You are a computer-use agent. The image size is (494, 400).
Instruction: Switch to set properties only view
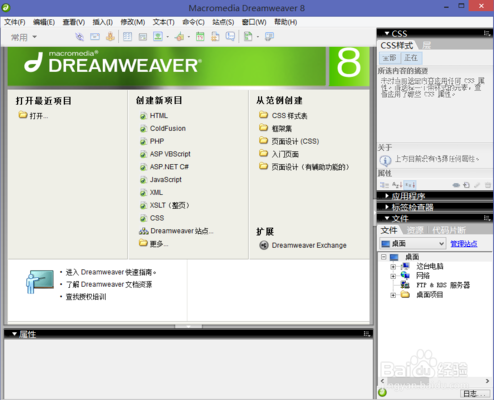pyautogui.click(x=410, y=185)
